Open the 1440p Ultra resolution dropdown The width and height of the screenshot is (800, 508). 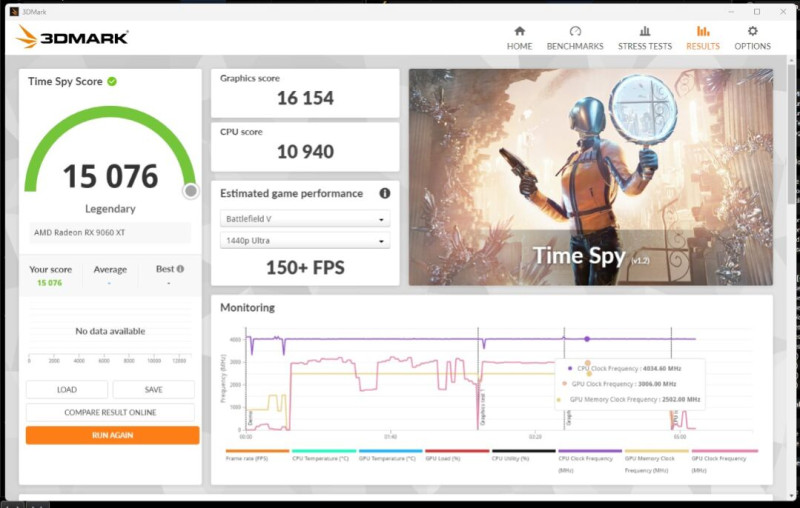tap(305, 240)
